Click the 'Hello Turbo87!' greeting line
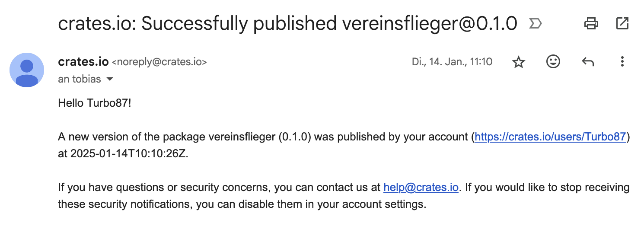The height and width of the screenshot is (242, 644). (94, 104)
